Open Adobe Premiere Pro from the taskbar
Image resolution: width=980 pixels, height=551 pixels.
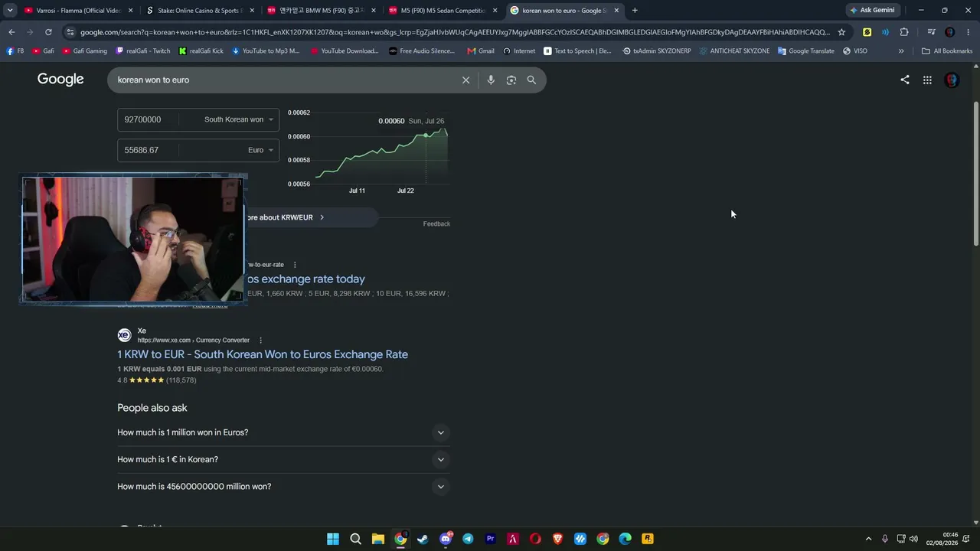pyautogui.click(x=491, y=539)
